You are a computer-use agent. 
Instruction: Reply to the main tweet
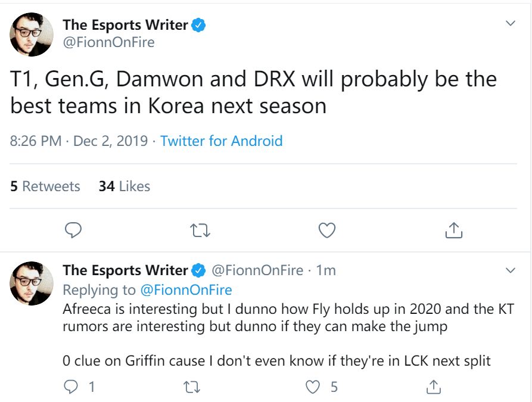pyautogui.click(x=73, y=230)
